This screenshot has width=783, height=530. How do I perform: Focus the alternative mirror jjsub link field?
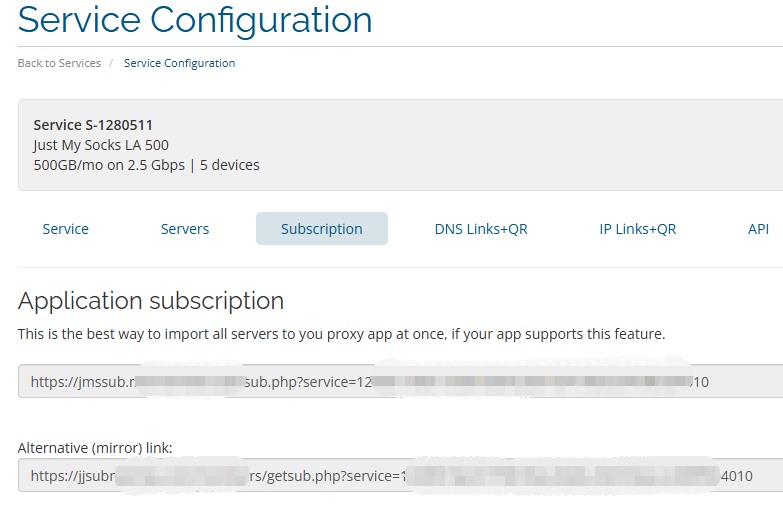tap(400, 476)
